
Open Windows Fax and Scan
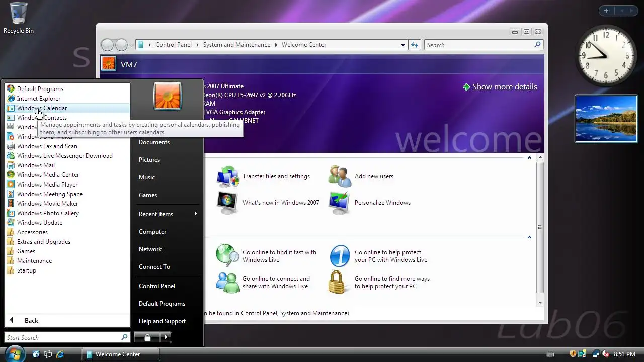click(67, 146)
